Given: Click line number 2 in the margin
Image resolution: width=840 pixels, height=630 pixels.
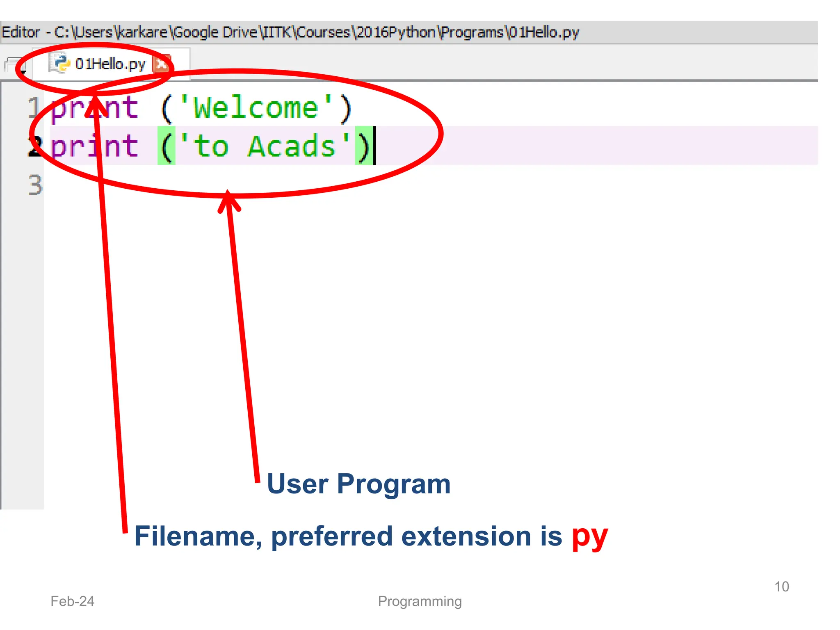Looking at the screenshot, I should 34,146.
